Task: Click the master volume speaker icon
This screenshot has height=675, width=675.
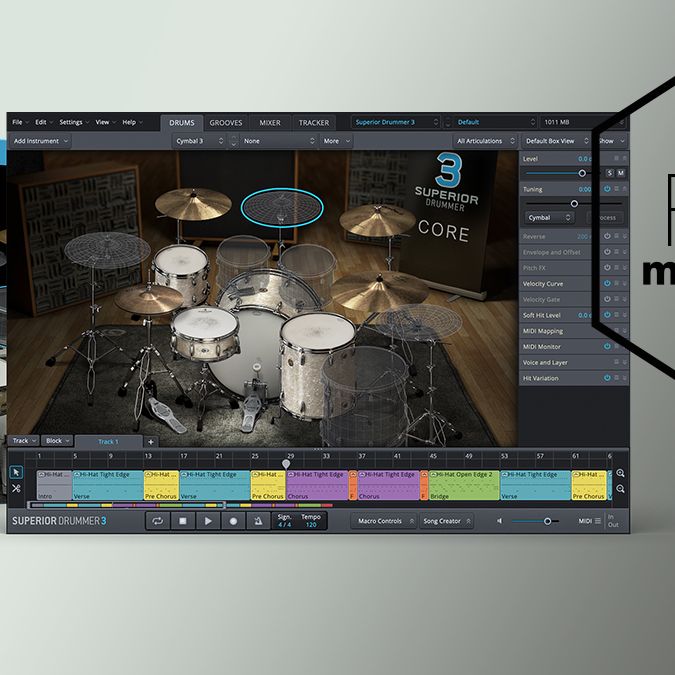Action: pyautogui.click(x=499, y=521)
